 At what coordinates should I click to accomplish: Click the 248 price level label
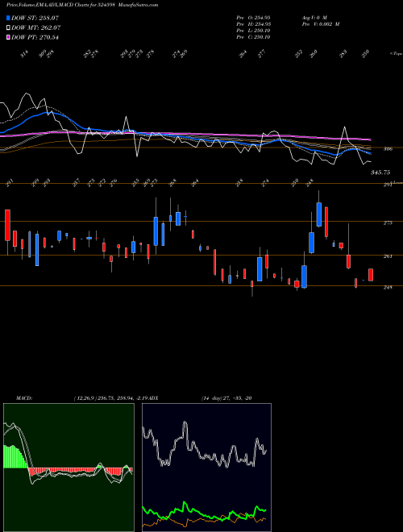pyautogui.click(x=388, y=288)
